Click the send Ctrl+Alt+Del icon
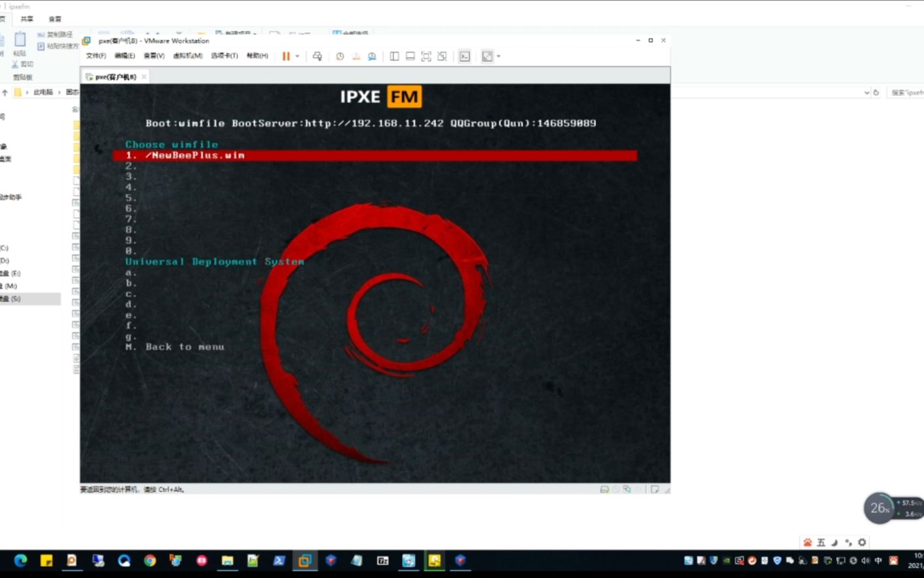The height and width of the screenshot is (578, 924). [x=317, y=56]
